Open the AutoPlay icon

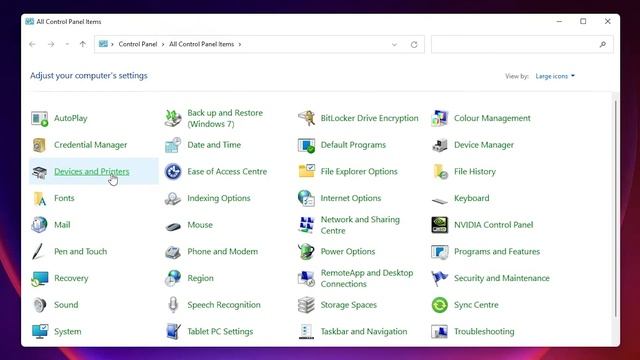click(40, 118)
